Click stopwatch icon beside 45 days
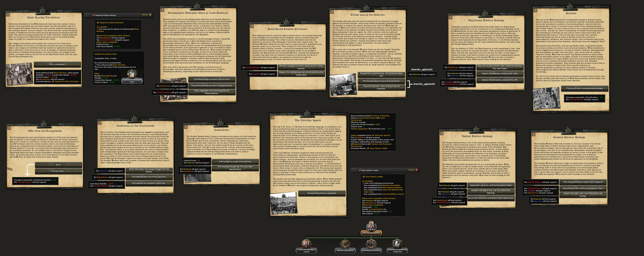The image size is (644, 256). point(417,170)
